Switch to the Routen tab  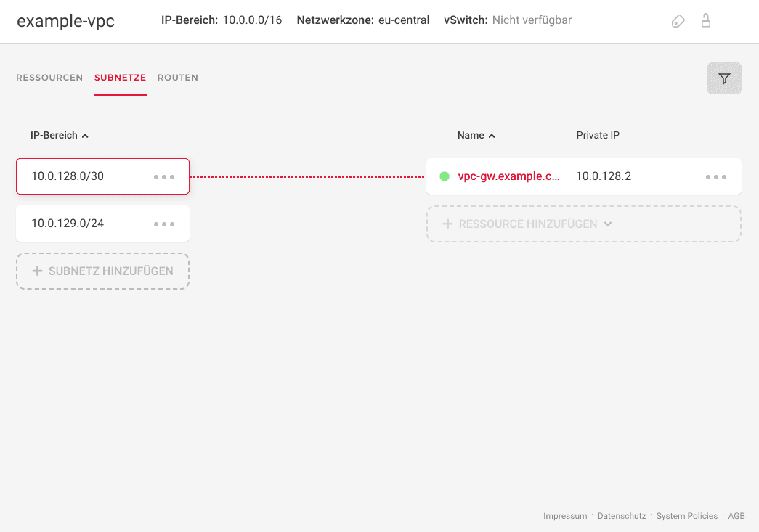pyautogui.click(x=178, y=78)
